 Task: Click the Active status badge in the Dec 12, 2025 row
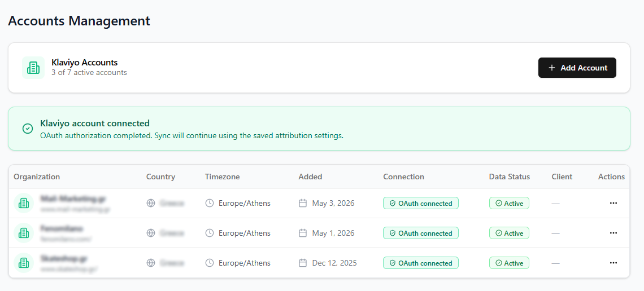coord(509,263)
